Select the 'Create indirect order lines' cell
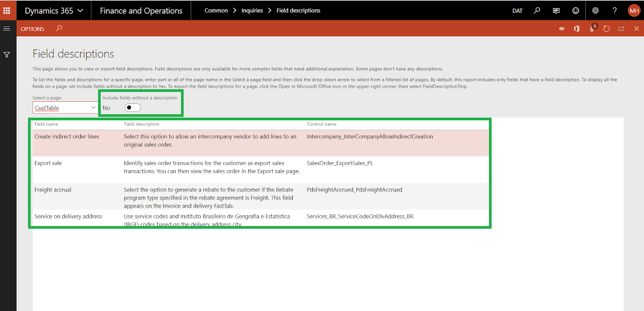The width and height of the screenshot is (644, 311). tap(67, 136)
